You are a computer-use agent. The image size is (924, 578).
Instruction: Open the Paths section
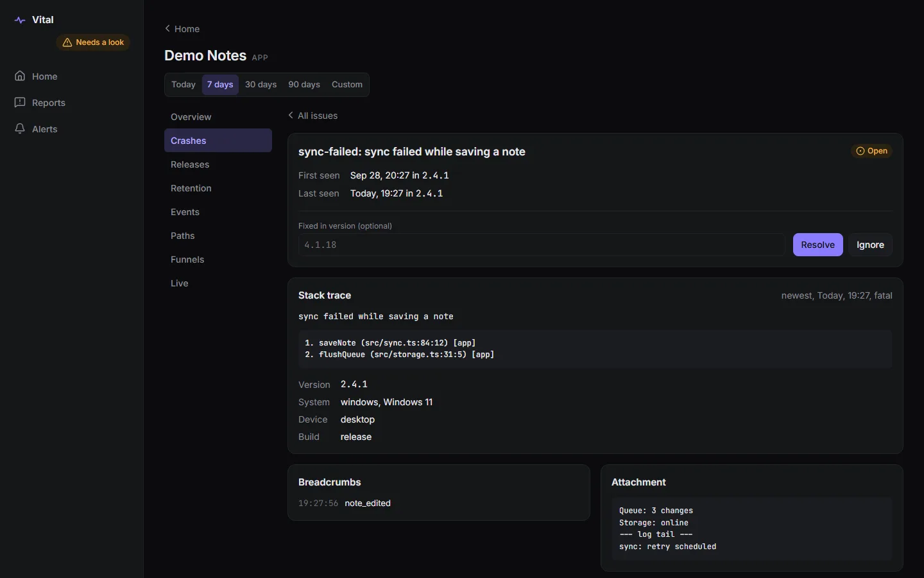click(218, 236)
